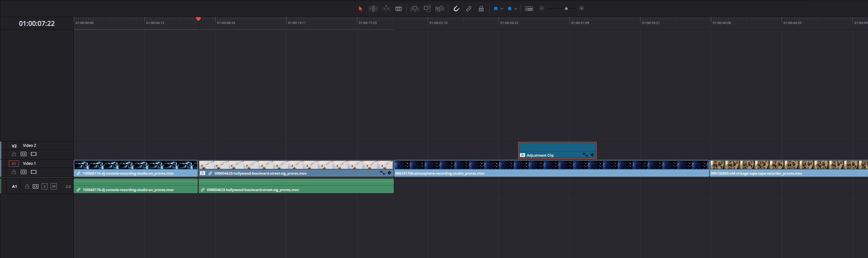This screenshot has height=258, width=868.
Task: Click the curve icon on Adjustment Clip
Action: coord(585,155)
